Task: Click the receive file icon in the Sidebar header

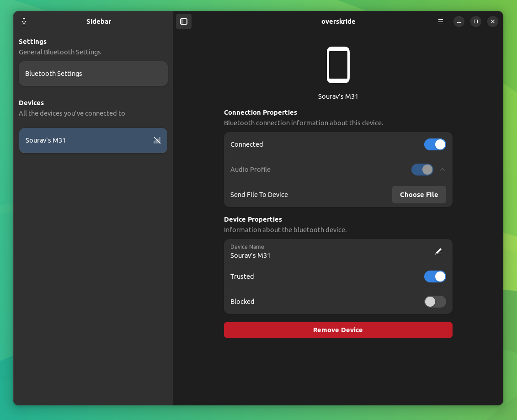Action: coord(24,21)
